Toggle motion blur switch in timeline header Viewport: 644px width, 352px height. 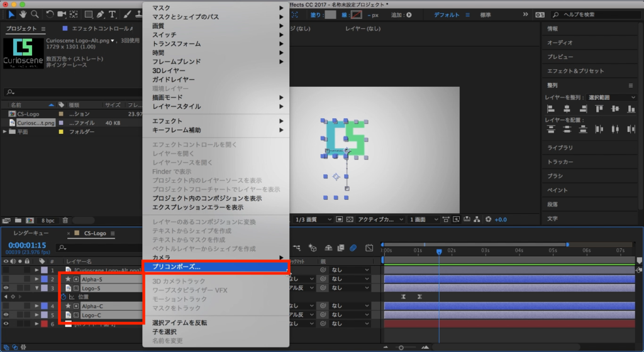[x=353, y=248]
